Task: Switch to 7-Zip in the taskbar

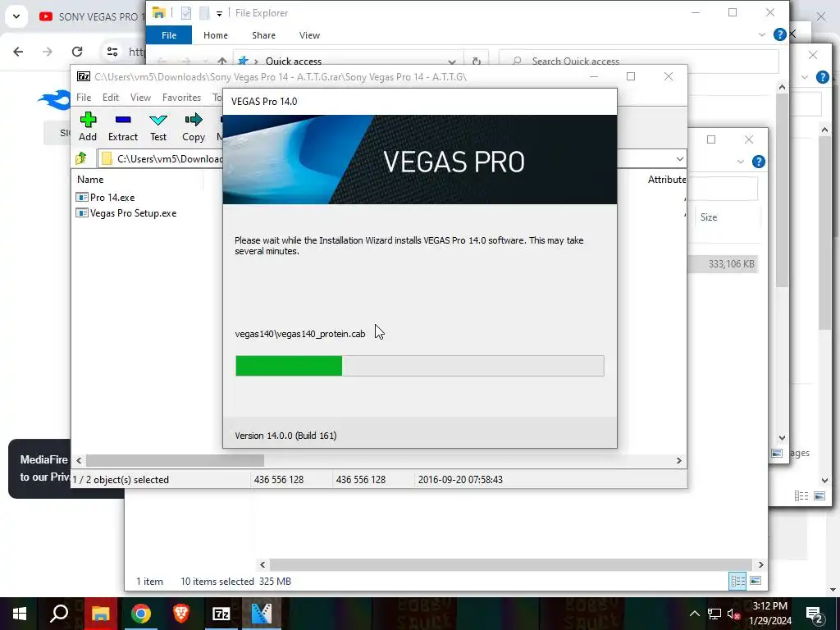Action: click(x=221, y=614)
